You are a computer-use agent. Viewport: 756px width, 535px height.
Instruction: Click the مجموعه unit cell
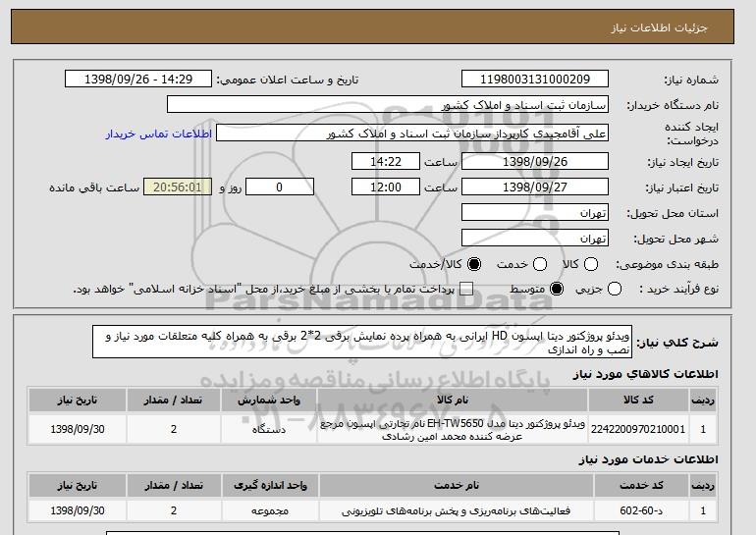pos(270,510)
